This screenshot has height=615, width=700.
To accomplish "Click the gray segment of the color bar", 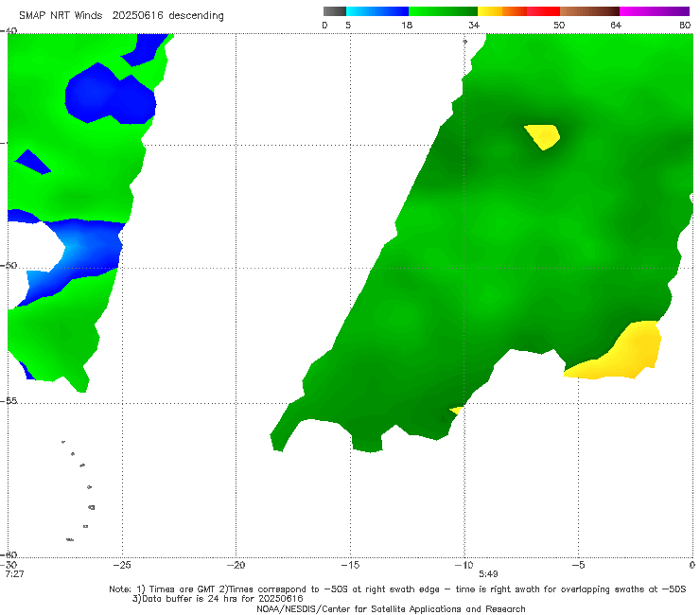I will click(335, 11).
